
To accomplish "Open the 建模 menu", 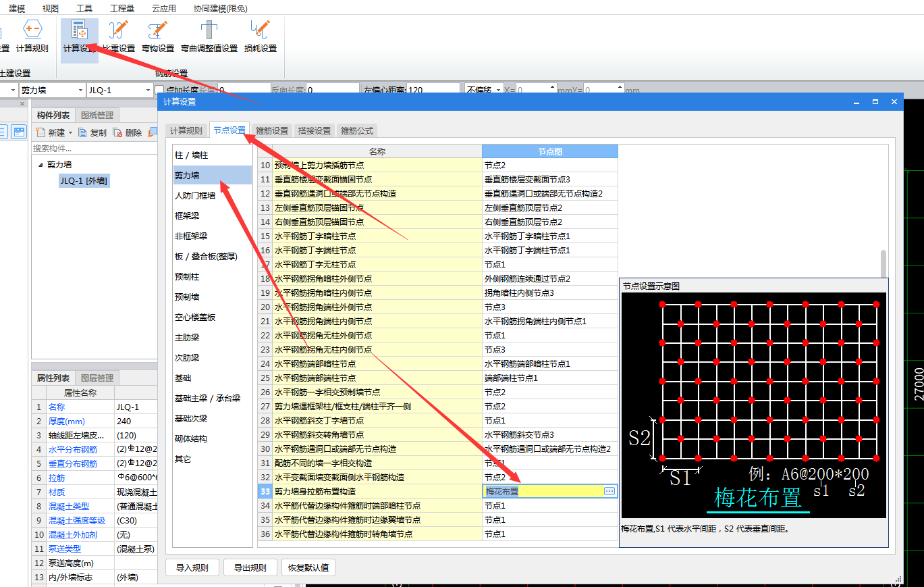I will pyautogui.click(x=17, y=8).
